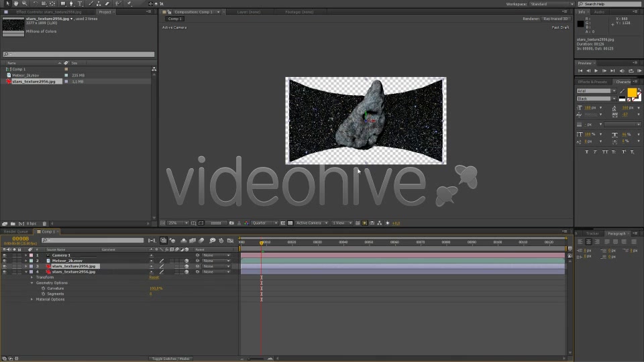Open the Comp 1 timeline tab

point(48,231)
